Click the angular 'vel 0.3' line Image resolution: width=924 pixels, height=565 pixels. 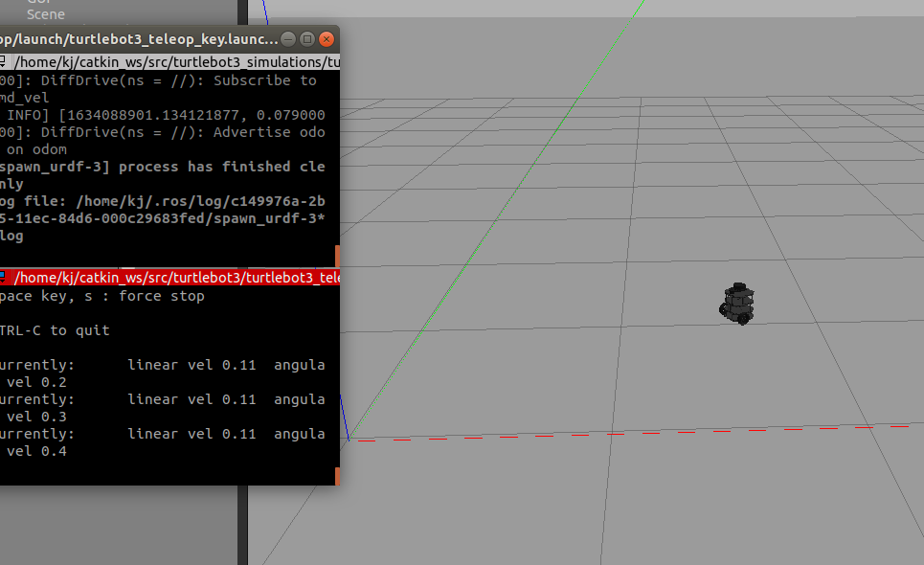click(x=36, y=418)
